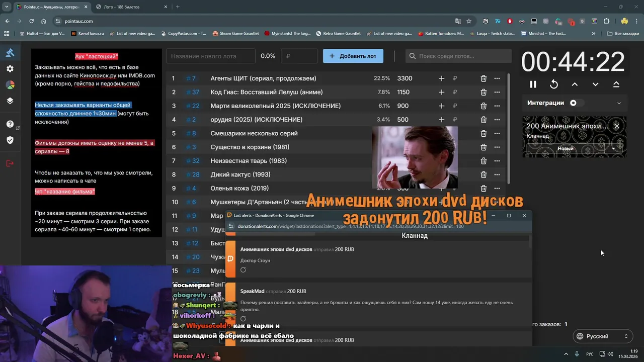The image size is (644, 362).
Task: Click the double-up arrow timer button
Action: 616,84
